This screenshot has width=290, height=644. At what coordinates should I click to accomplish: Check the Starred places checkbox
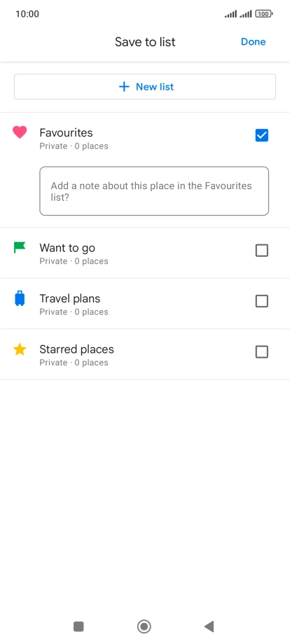[x=262, y=352]
